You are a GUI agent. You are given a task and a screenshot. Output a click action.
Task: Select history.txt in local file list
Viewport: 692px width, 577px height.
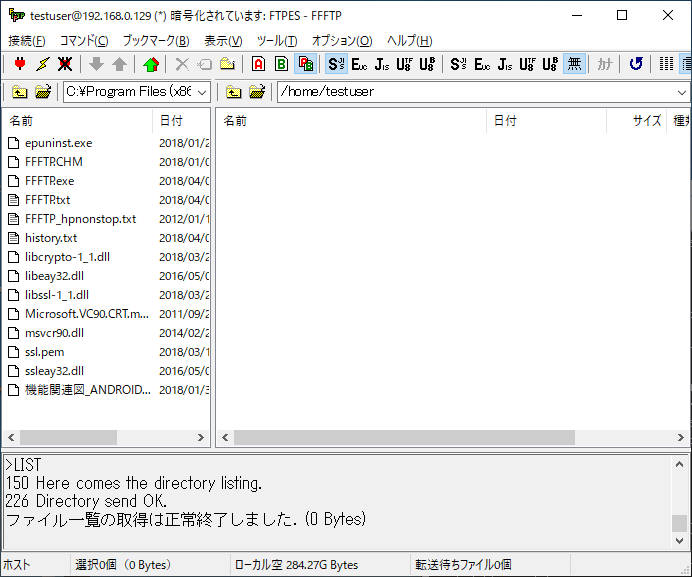pyautogui.click(x=51, y=238)
